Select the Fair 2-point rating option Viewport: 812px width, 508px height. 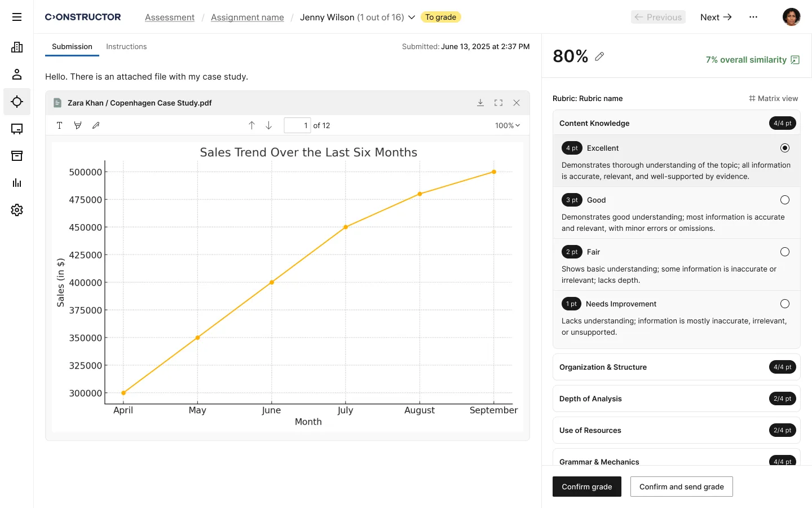pyautogui.click(x=785, y=252)
